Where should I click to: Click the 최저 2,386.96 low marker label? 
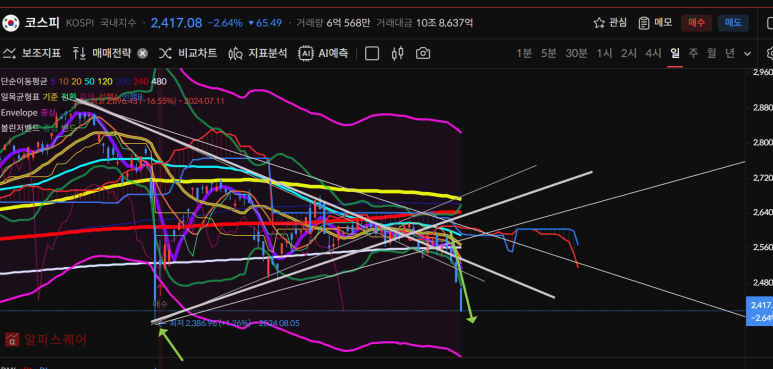[x=234, y=323]
